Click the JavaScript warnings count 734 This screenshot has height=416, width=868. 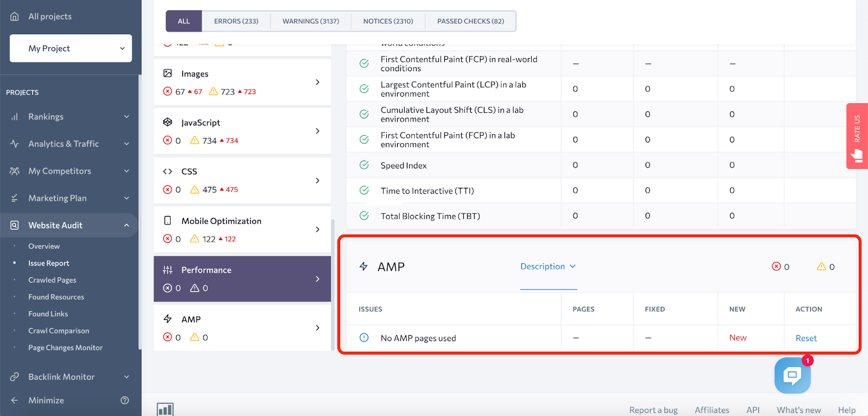[x=209, y=141]
